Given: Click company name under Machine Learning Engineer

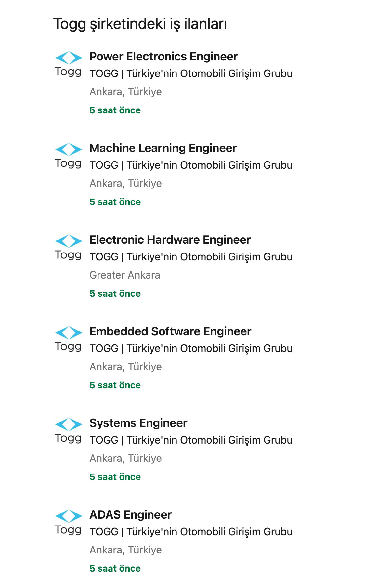Looking at the screenshot, I should coord(191,165).
